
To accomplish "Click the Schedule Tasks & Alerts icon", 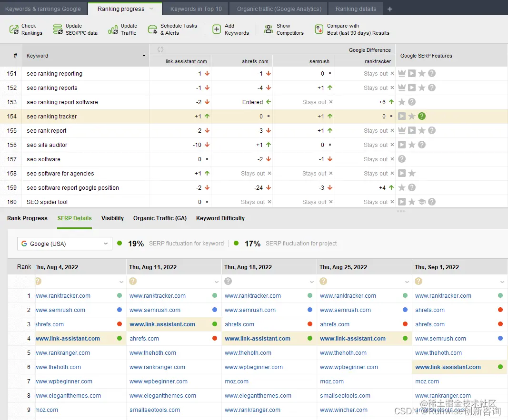I will (x=153, y=29).
